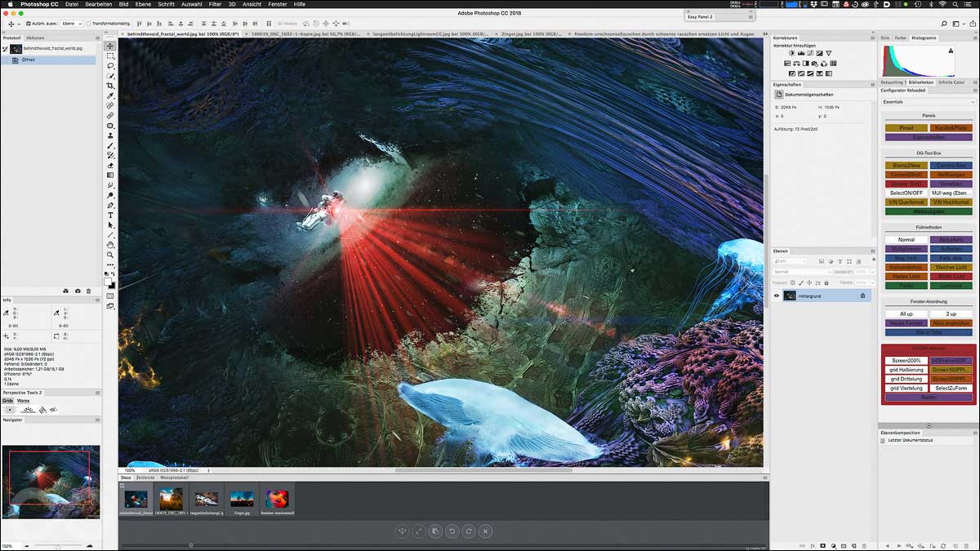This screenshot has width=980, height=551.
Task: Click the 'Screen200%' button
Action: click(906, 360)
